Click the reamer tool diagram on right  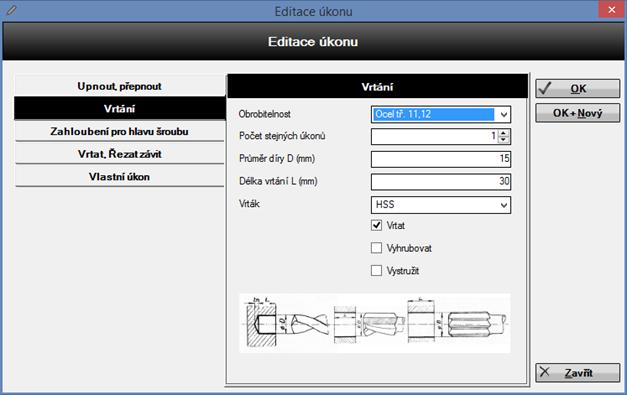[x=457, y=322]
